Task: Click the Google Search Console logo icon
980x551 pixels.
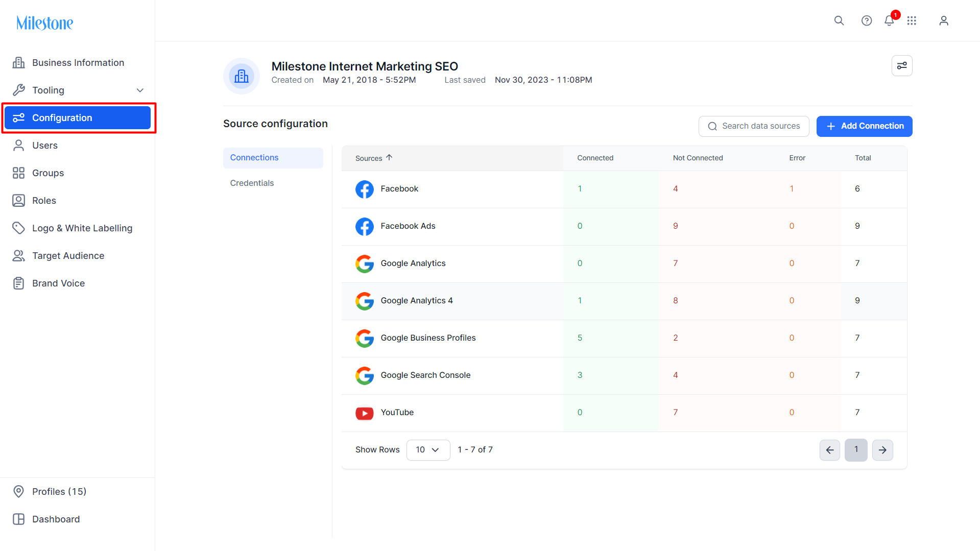Action: pos(365,376)
